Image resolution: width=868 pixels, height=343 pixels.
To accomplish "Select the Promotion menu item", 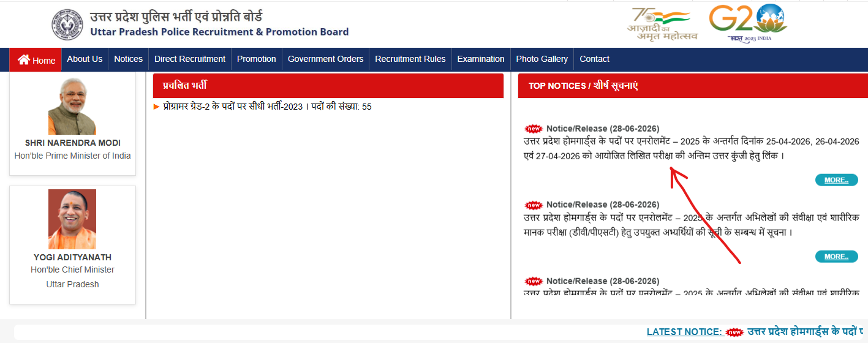I will (257, 59).
